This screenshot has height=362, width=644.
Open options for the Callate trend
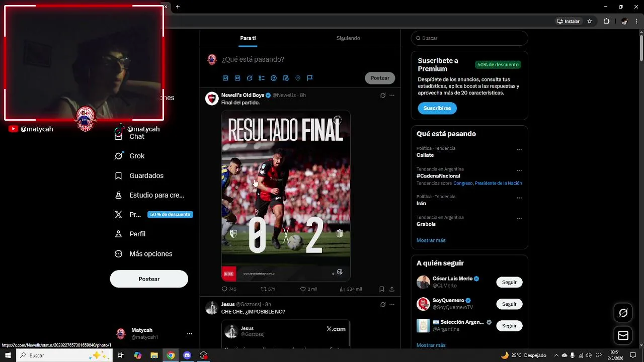point(519,149)
